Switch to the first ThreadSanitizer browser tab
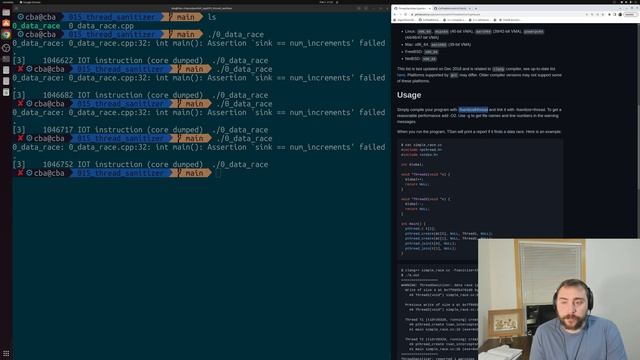This screenshot has height=360, width=640. (x=411, y=8)
